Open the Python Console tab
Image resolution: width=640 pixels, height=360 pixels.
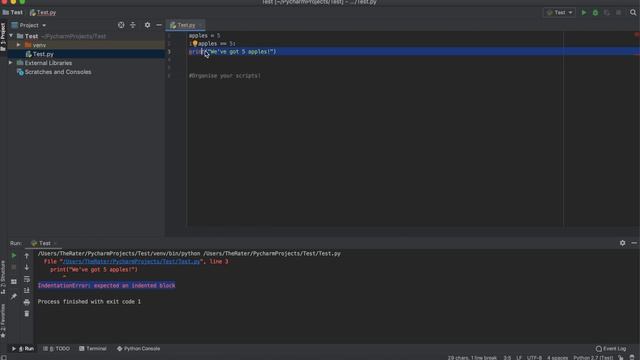point(138,349)
